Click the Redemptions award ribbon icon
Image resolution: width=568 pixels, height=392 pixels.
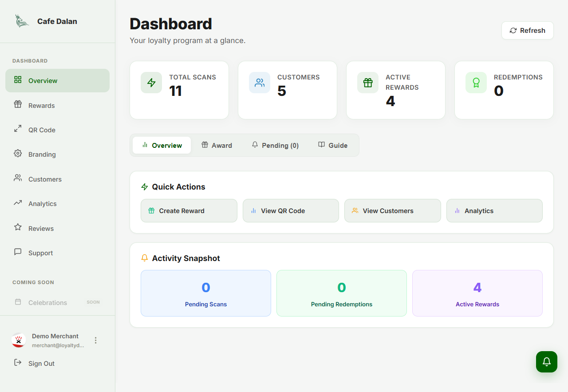coord(476,83)
